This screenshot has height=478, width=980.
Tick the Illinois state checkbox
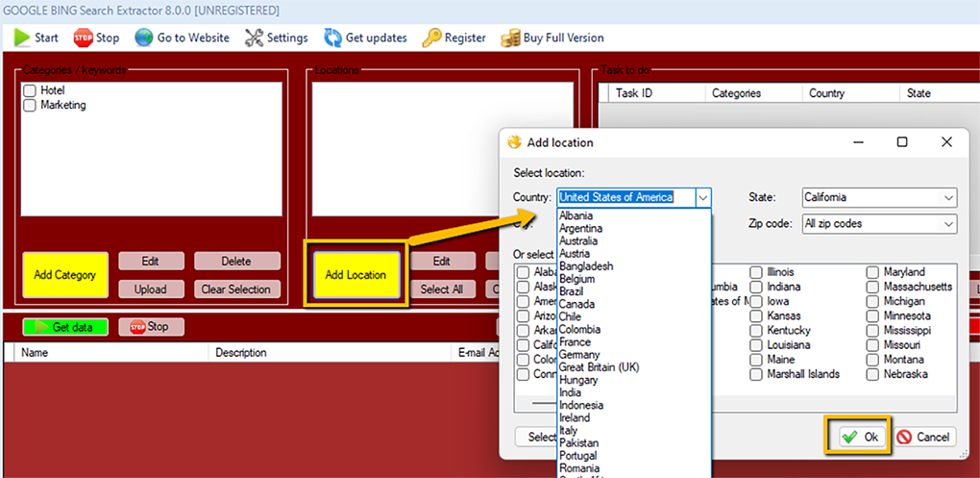tap(755, 272)
